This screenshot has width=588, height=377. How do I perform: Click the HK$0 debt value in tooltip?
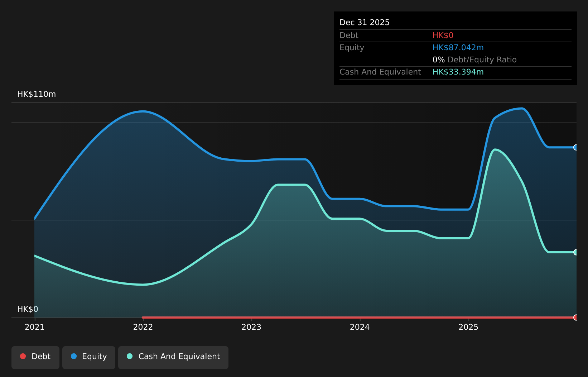tap(443, 35)
